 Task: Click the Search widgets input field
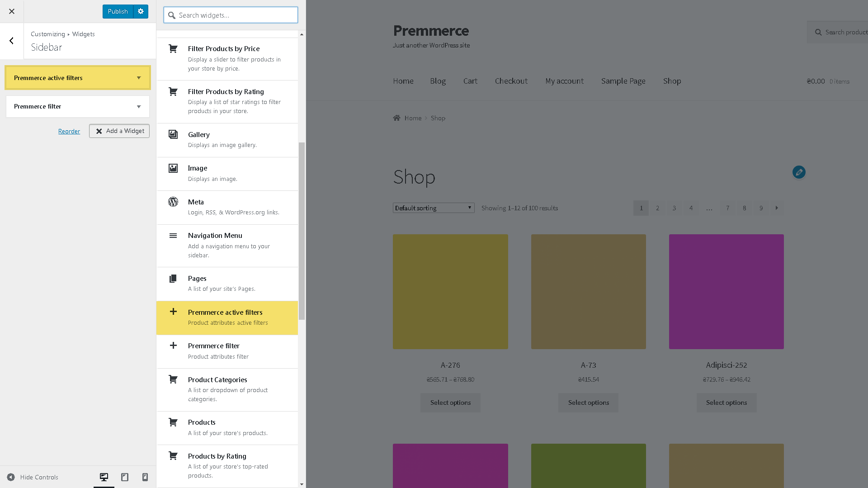click(x=231, y=15)
